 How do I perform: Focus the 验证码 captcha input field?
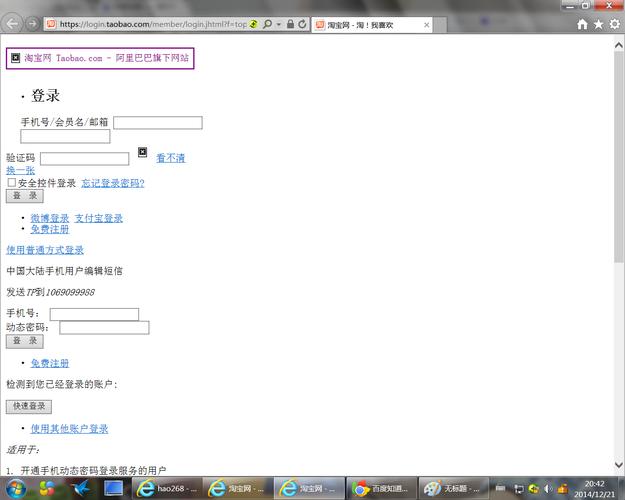[85, 159]
